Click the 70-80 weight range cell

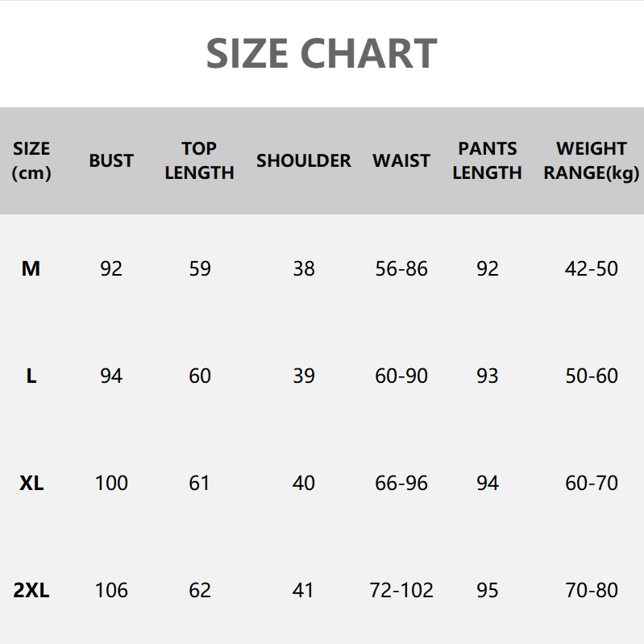point(592,590)
